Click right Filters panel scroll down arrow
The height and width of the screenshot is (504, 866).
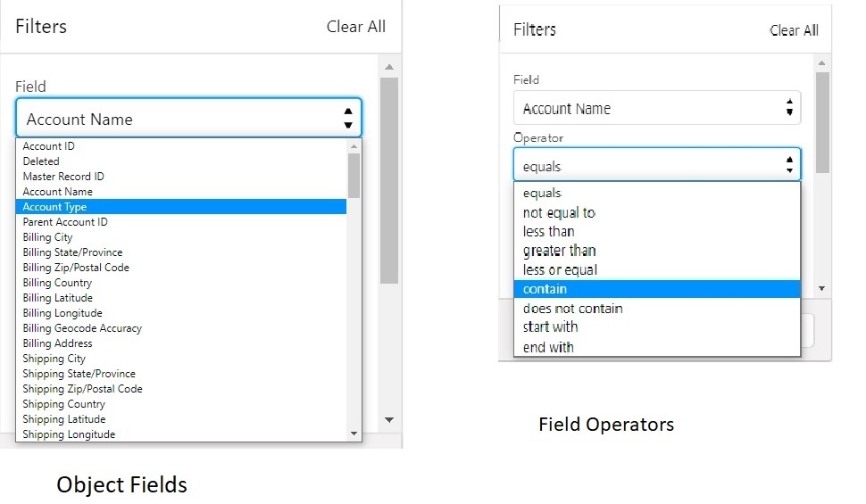[x=822, y=288]
